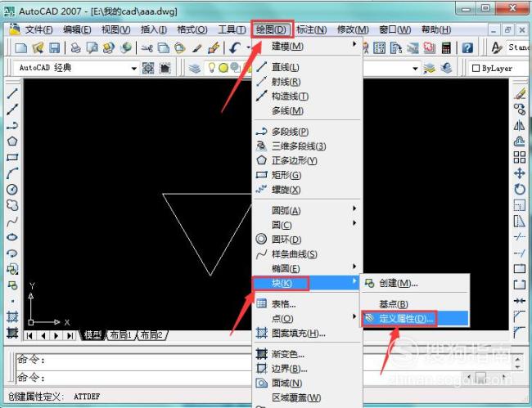
Task: Open the 格式(O) menu
Action: (x=192, y=29)
